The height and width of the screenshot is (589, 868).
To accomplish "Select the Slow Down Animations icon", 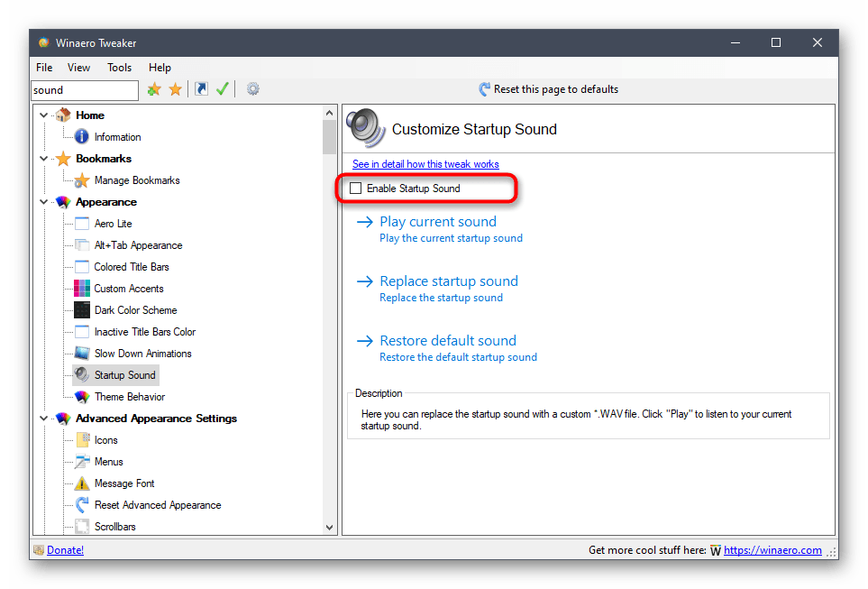I will click(82, 353).
